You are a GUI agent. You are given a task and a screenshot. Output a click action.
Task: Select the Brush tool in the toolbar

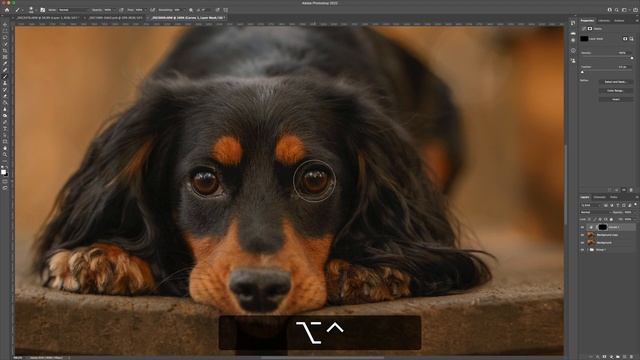point(5,76)
